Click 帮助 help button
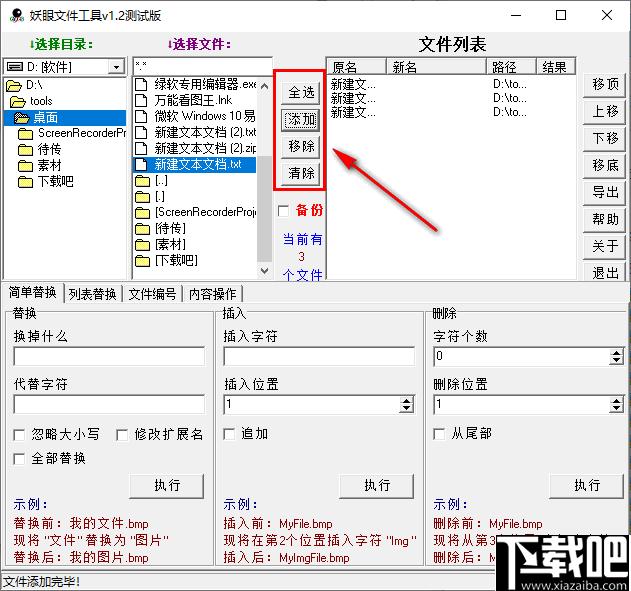Image resolution: width=631 pixels, height=591 pixels. coord(604,219)
